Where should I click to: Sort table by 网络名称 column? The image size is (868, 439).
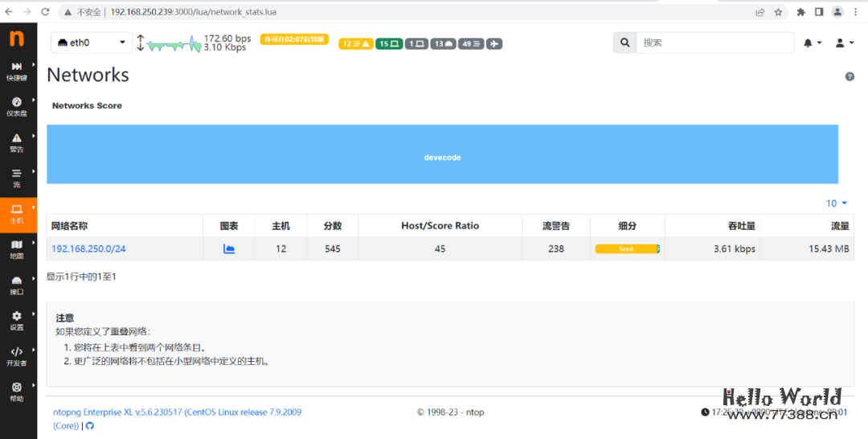click(125, 226)
